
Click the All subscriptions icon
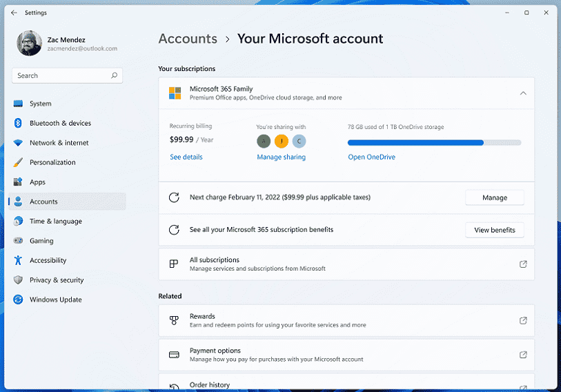pos(174,264)
